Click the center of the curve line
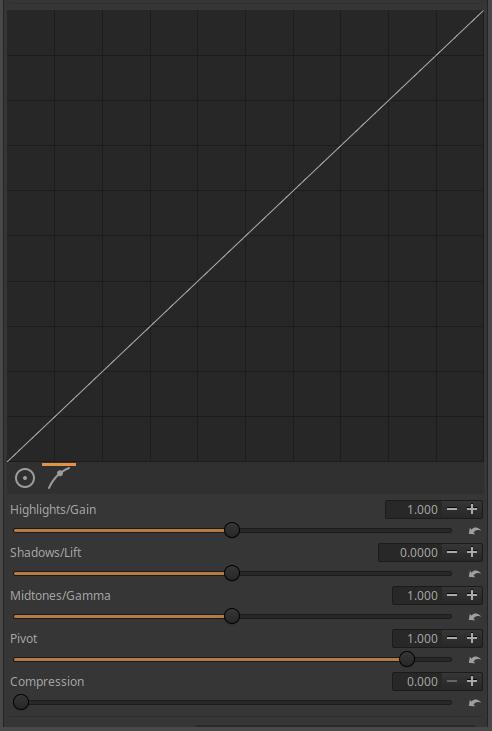This screenshot has height=731, width=492. click(x=245, y=236)
